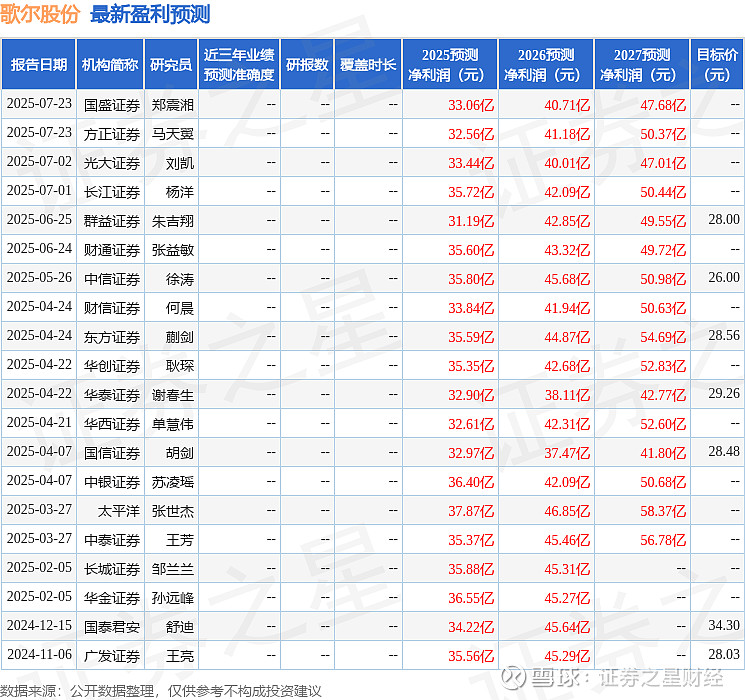Click target price 28.00
Viewport: 745px width, 700px height.
(x=724, y=219)
